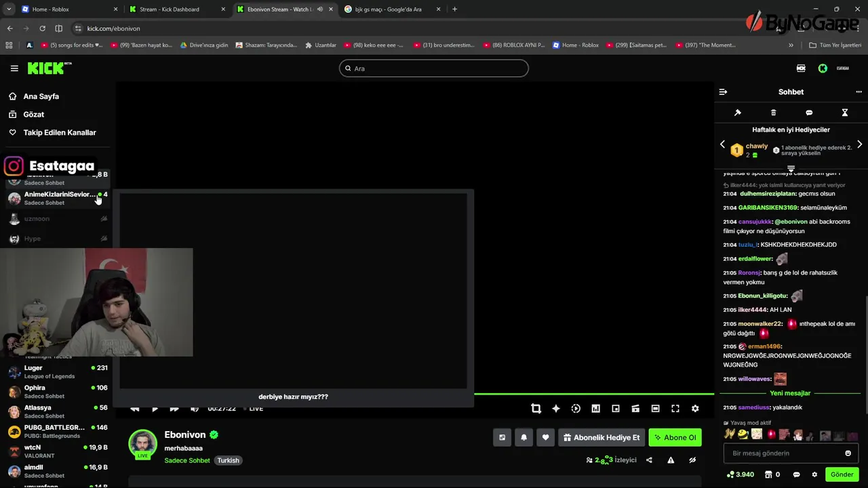This screenshot has width=868, height=488.
Task: Click the cast stream icon on player
Action: pyautogui.click(x=635, y=409)
